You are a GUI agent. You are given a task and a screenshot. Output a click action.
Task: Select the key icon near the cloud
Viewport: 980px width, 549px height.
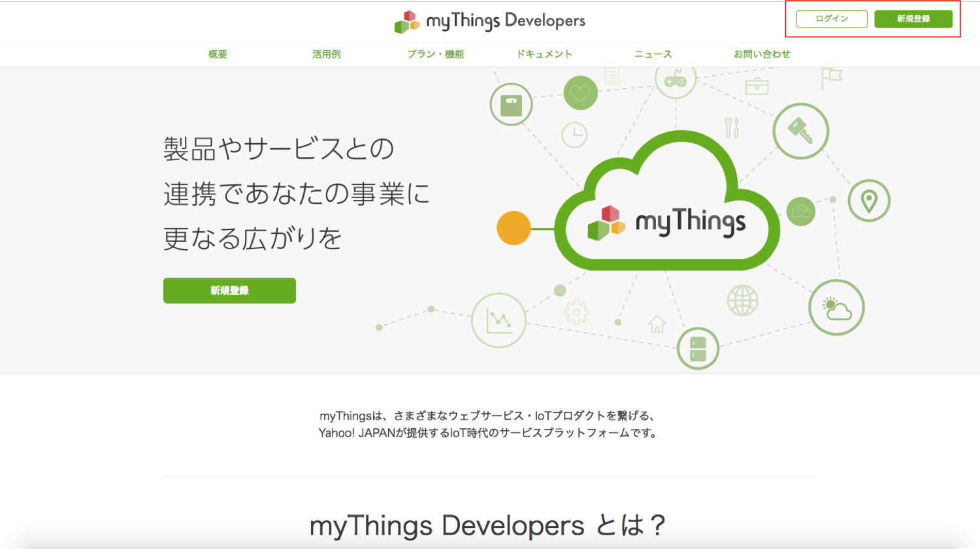tap(800, 131)
